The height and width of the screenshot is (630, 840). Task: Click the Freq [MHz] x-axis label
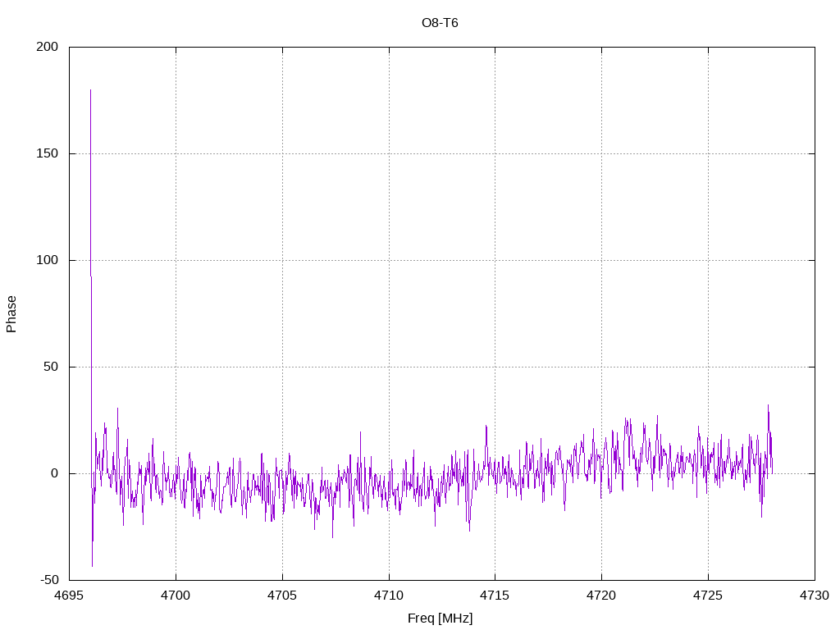coord(441,619)
